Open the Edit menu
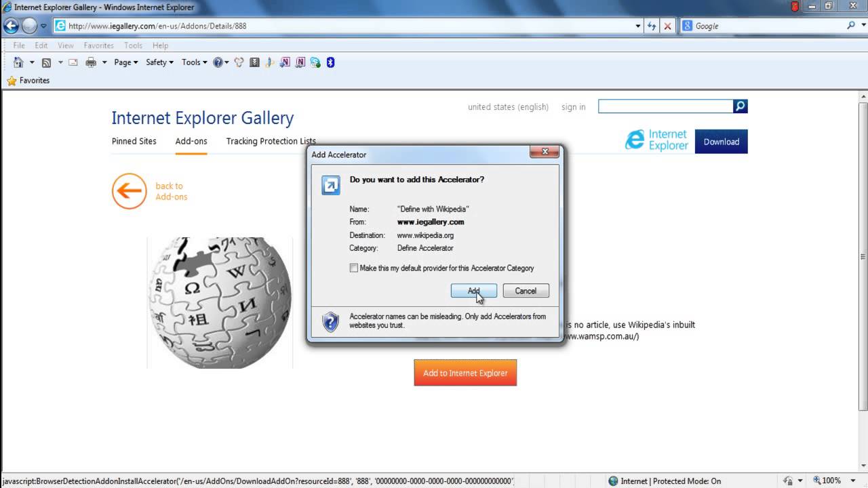 41,45
